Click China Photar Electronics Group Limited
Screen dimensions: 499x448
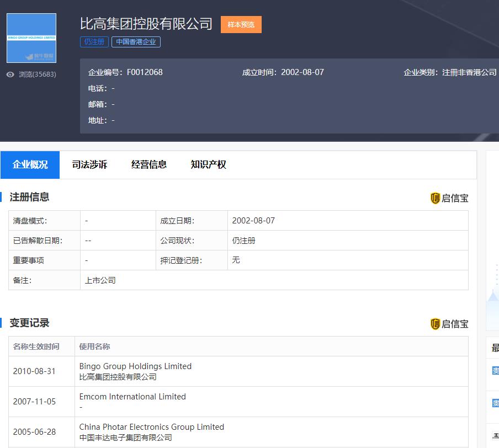coord(151,426)
